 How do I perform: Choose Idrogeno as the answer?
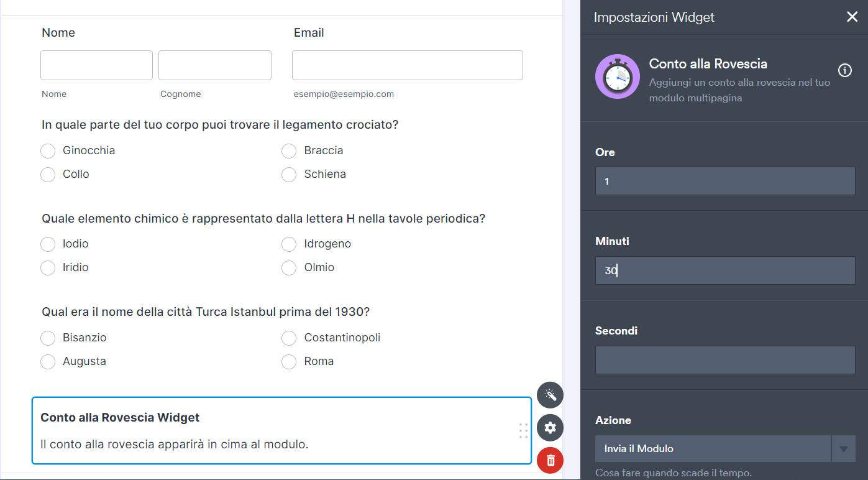289,244
